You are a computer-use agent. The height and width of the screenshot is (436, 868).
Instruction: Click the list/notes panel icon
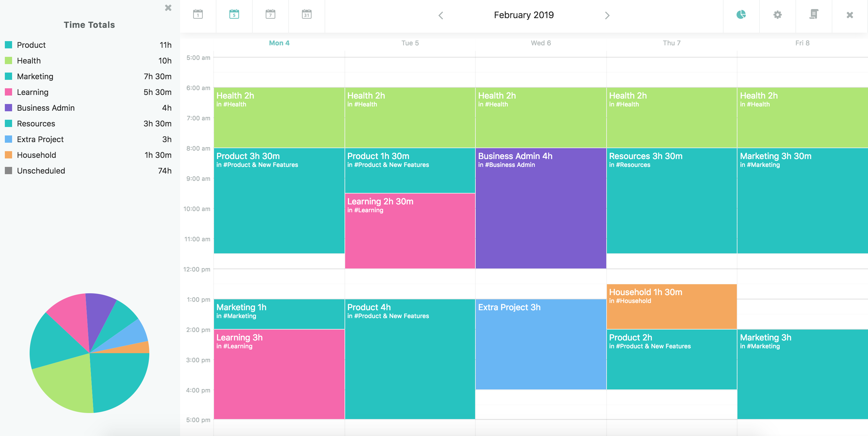[x=813, y=15]
